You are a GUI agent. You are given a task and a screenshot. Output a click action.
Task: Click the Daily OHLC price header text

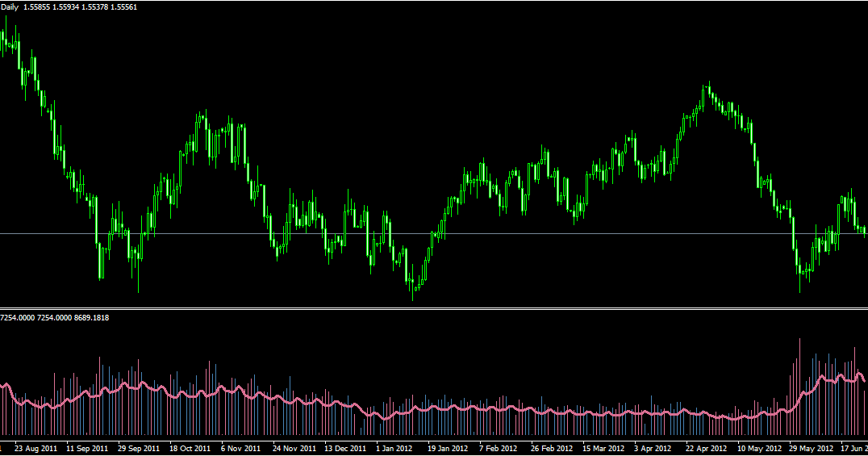tap(69, 7)
